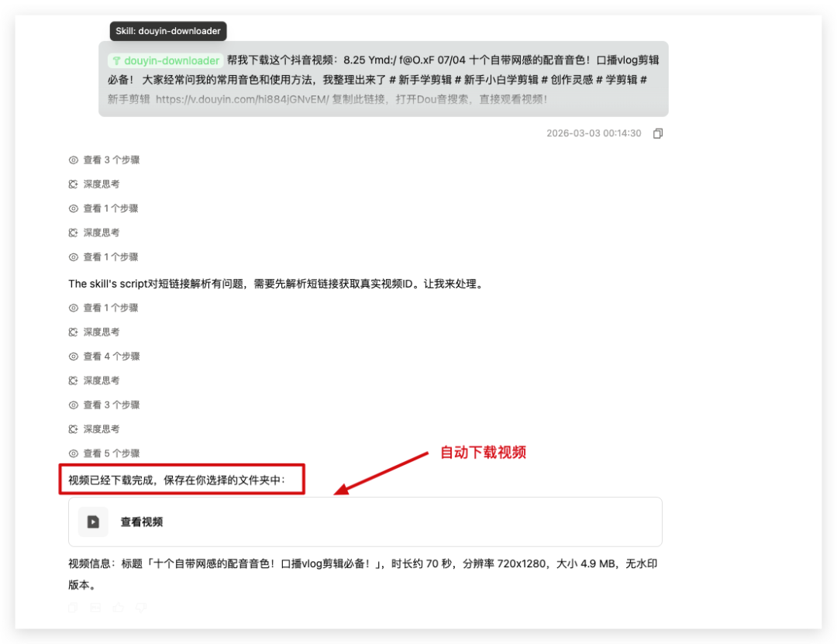Viewport: 837px width, 644px height.
Task: Give the response a thumbs down
Action: tap(141, 608)
